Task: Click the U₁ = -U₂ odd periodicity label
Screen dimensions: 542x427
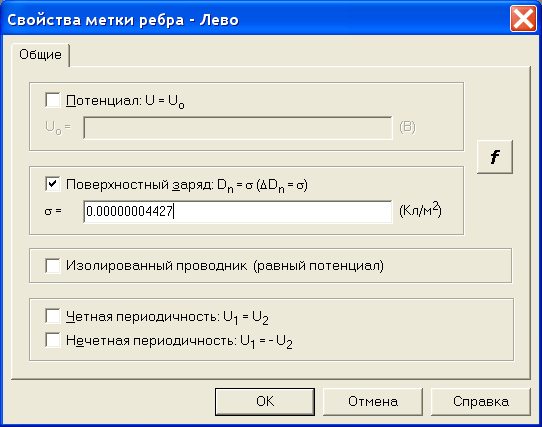Action: tap(266, 342)
